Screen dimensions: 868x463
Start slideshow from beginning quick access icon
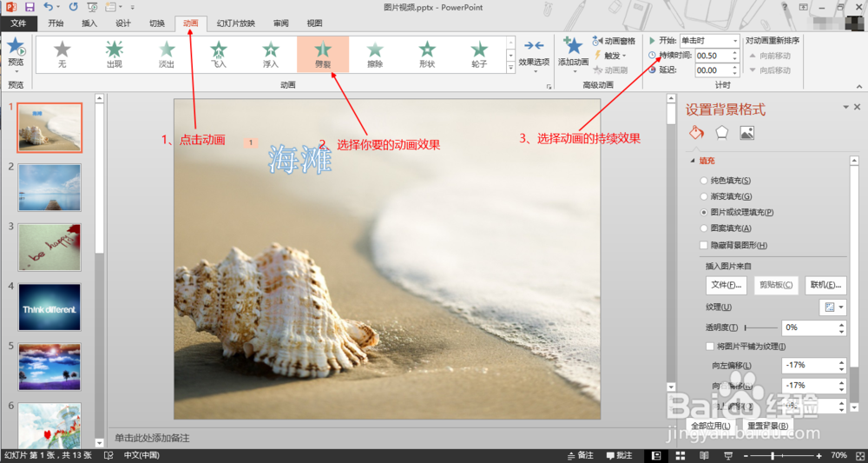93,7
